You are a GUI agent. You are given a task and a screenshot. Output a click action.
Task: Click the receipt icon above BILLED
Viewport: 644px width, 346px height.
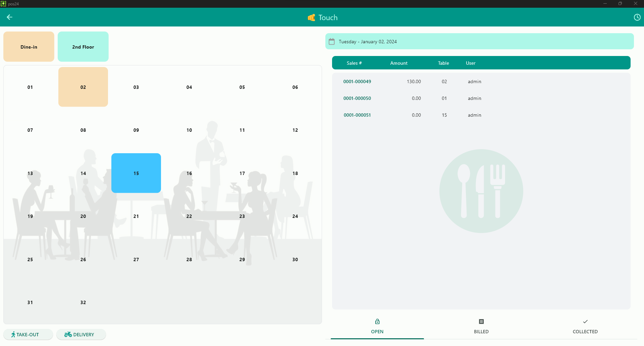click(481, 322)
